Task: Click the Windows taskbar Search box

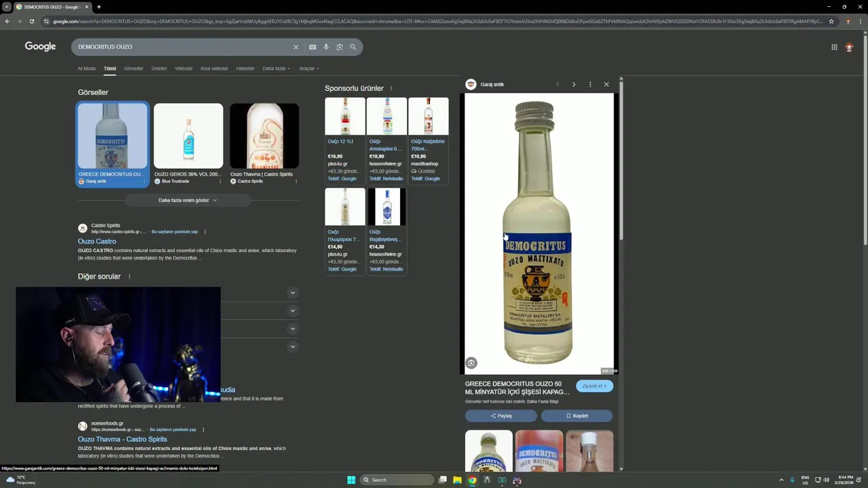Action: point(397,480)
